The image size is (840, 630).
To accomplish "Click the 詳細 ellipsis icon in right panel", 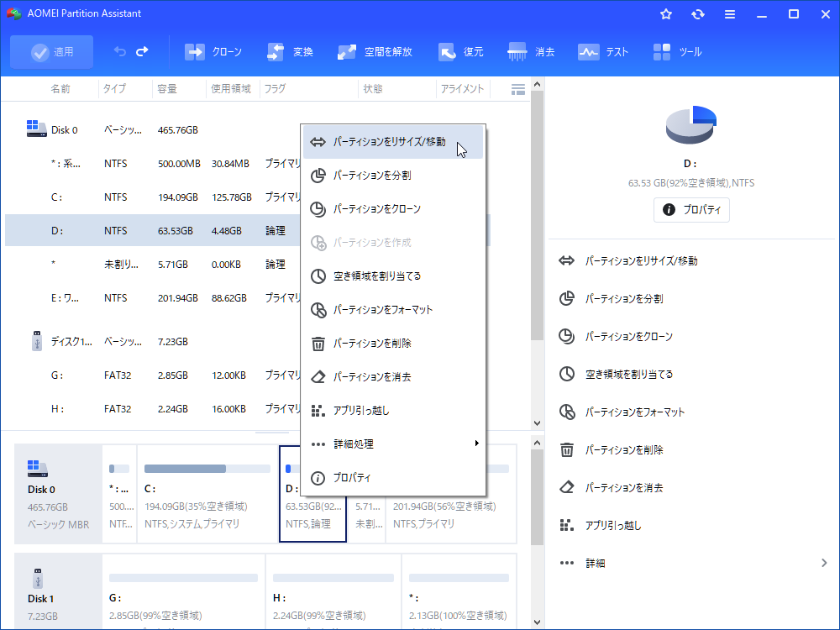I will 567,563.
